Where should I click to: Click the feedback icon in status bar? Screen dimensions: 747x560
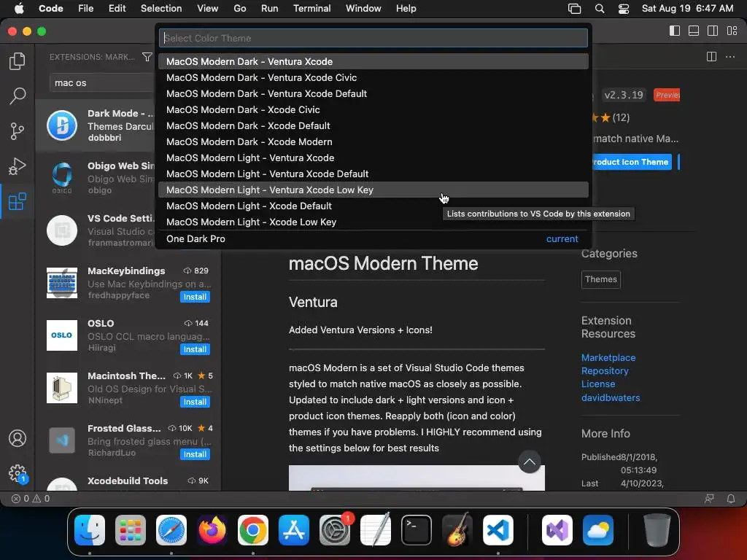point(709,499)
